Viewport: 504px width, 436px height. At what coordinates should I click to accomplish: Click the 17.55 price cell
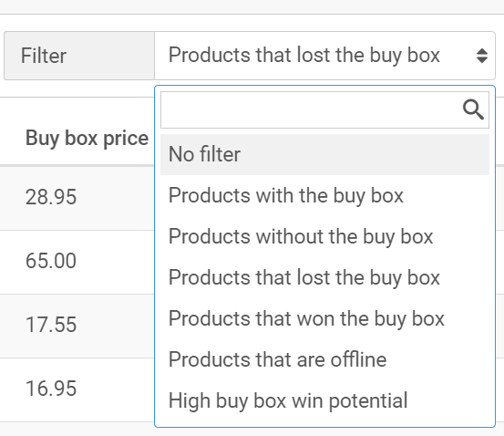[x=51, y=325]
